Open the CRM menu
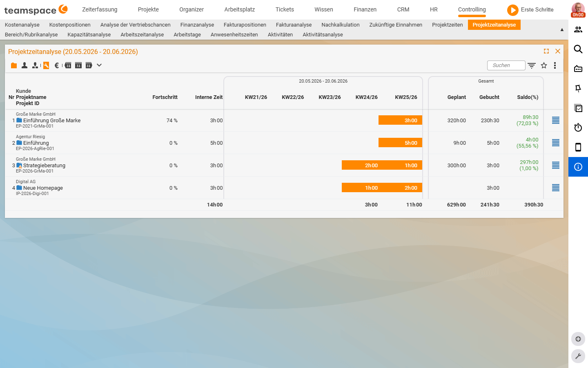Viewport: 588px width, 368px height. 403,9
